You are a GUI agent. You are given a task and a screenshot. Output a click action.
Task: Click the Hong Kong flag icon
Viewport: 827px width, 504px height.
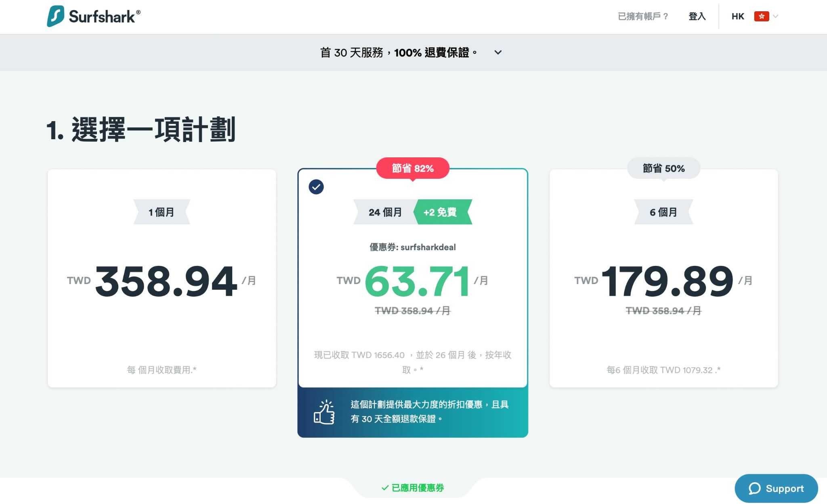761,17
